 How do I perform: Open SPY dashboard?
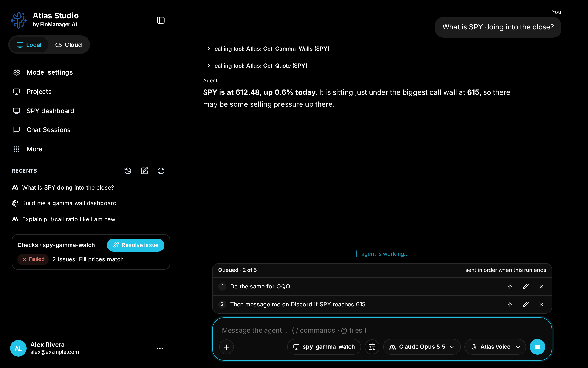click(x=44, y=111)
